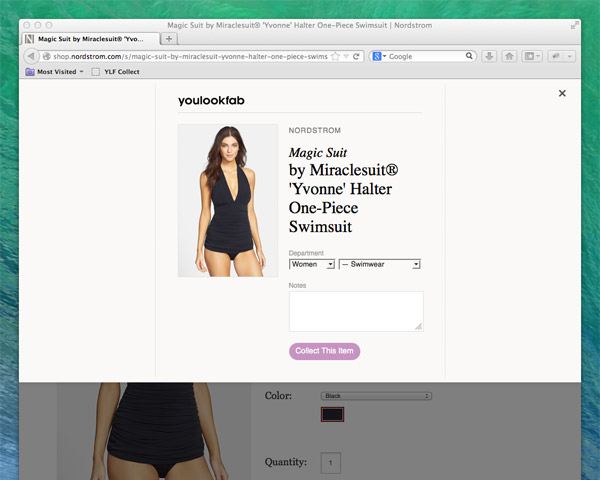The width and height of the screenshot is (600, 480).
Task: Click the browser back arrow button
Action: pyautogui.click(x=30, y=56)
